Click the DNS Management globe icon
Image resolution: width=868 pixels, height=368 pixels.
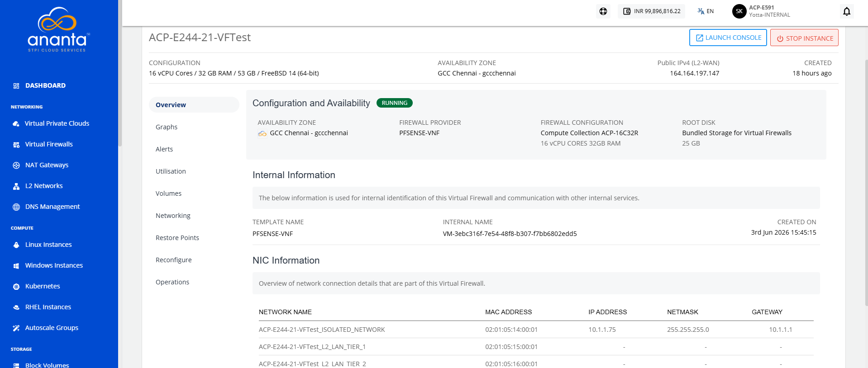(x=16, y=207)
